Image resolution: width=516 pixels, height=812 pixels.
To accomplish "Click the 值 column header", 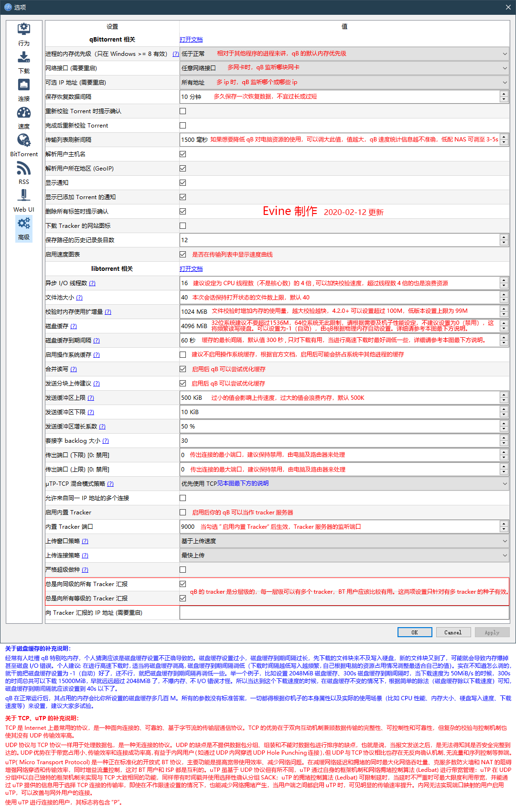I will (x=344, y=27).
